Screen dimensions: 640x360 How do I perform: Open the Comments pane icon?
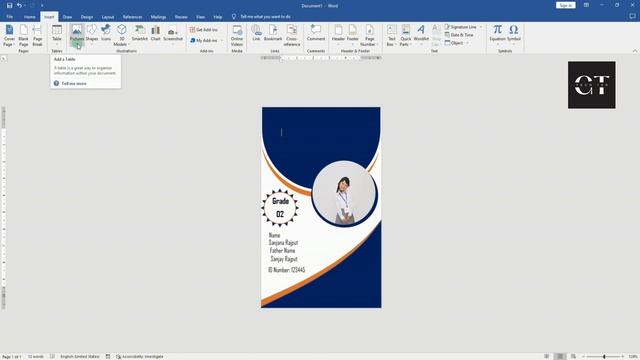[x=632, y=16]
